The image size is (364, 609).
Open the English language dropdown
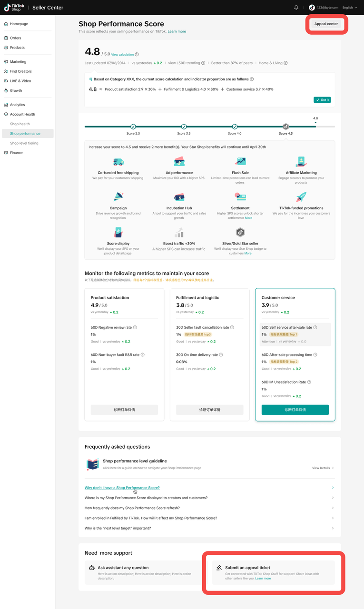coord(350,8)
